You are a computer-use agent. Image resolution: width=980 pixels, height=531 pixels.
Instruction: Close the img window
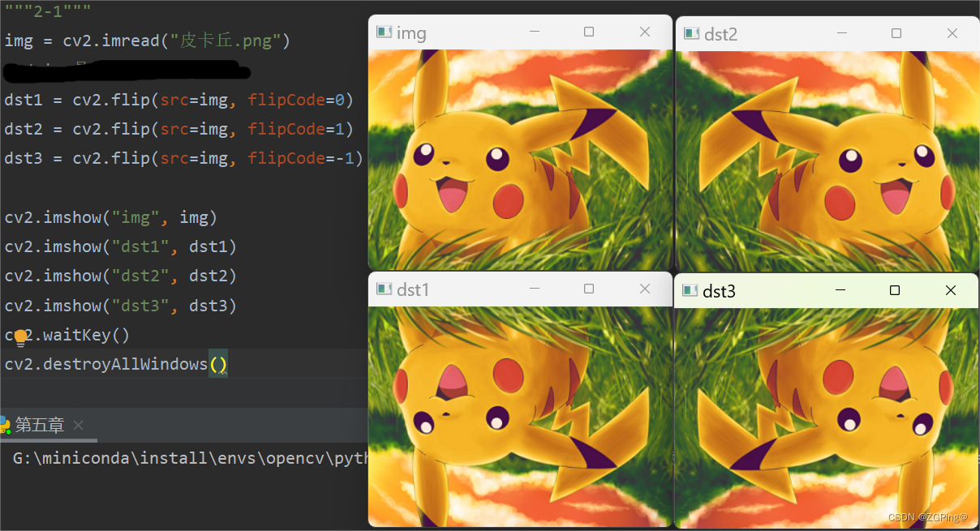coord(645,32)
